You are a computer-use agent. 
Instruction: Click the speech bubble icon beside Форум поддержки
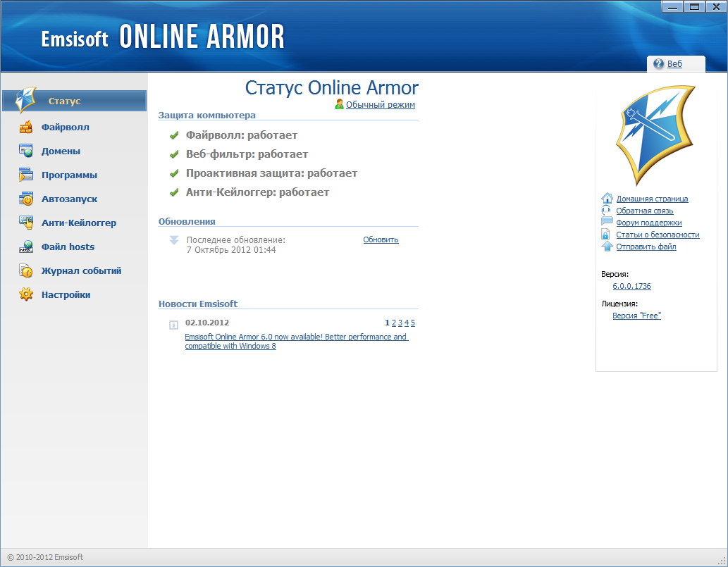pyautogui.click(x=607, y=222)
